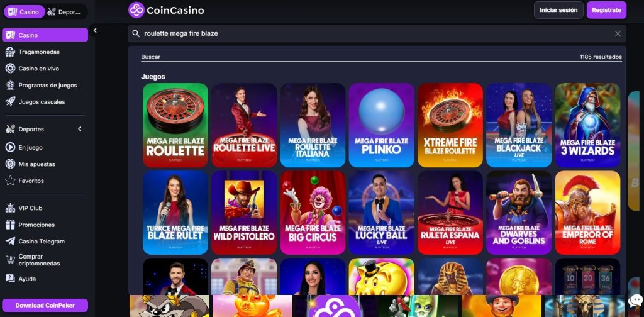644x317 pixels.
Task: Open Juegos casuales rocket icon
Action: tap(10, 102)
